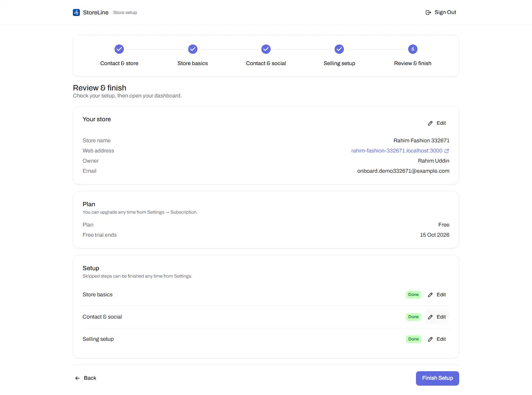Click the Sign Out arrow icon

pyautogui.click(x=428, y=12)
